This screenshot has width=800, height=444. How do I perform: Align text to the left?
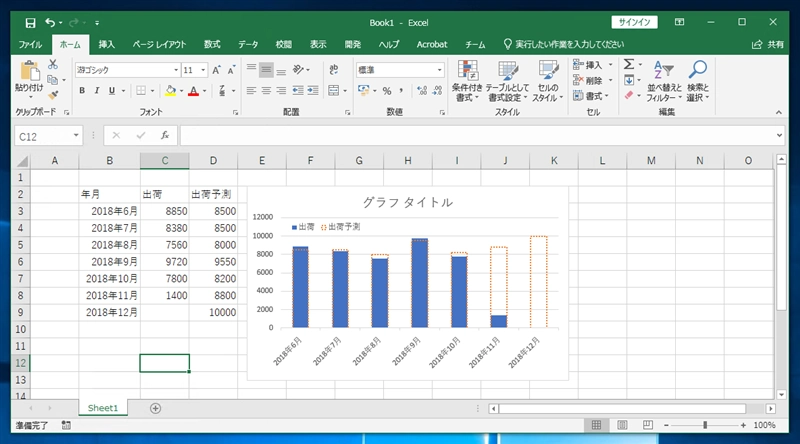point(251,91)
